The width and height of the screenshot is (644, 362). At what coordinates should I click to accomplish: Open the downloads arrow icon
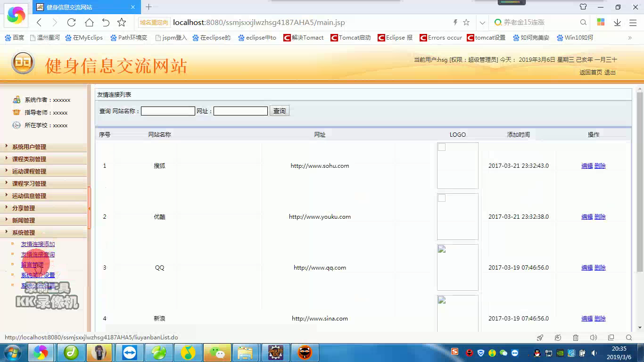617,22
